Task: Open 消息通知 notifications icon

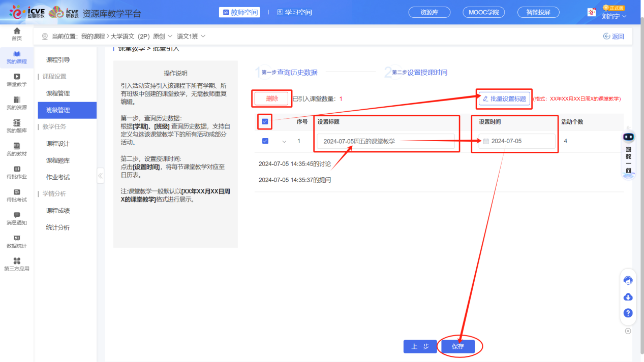Action: tap(17, 219)
